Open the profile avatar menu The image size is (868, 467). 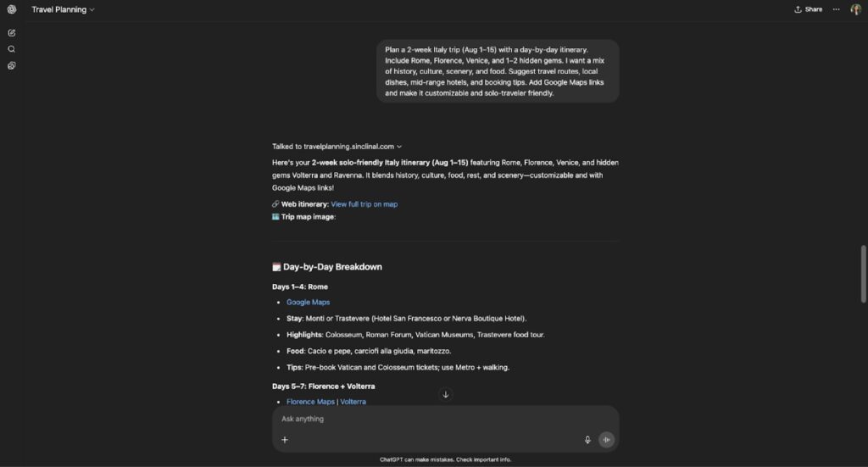856,9
